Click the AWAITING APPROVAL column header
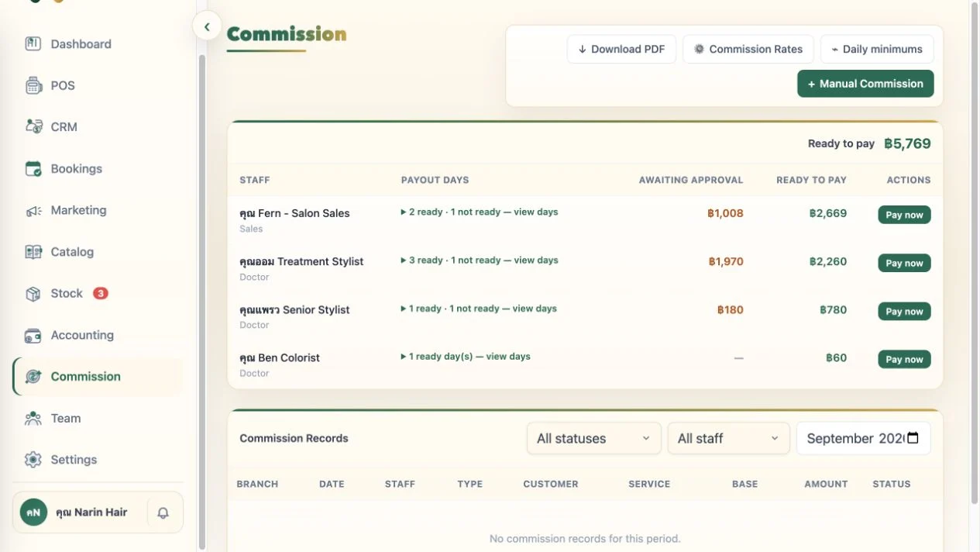980x552 pixels. click(691, 180)
